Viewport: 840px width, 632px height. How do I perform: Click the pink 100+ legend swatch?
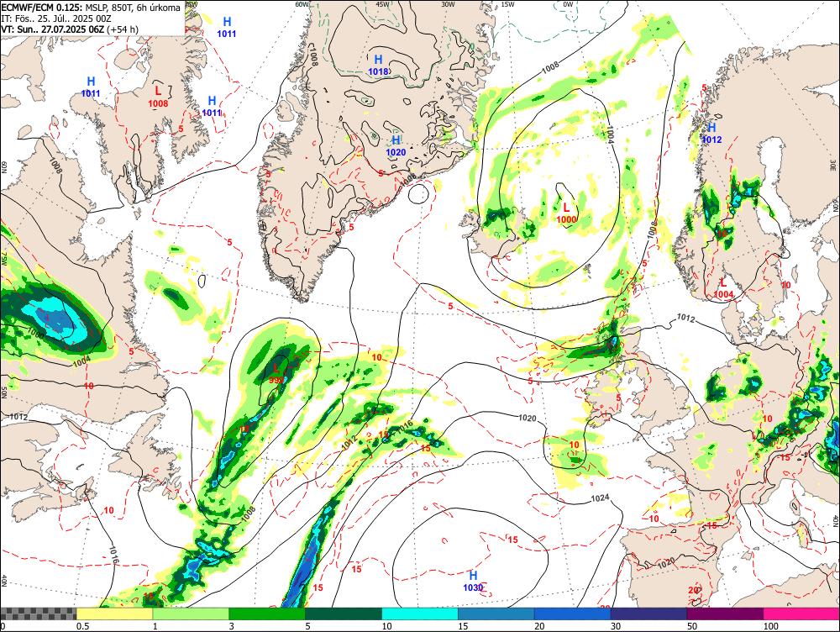(801, 614)
